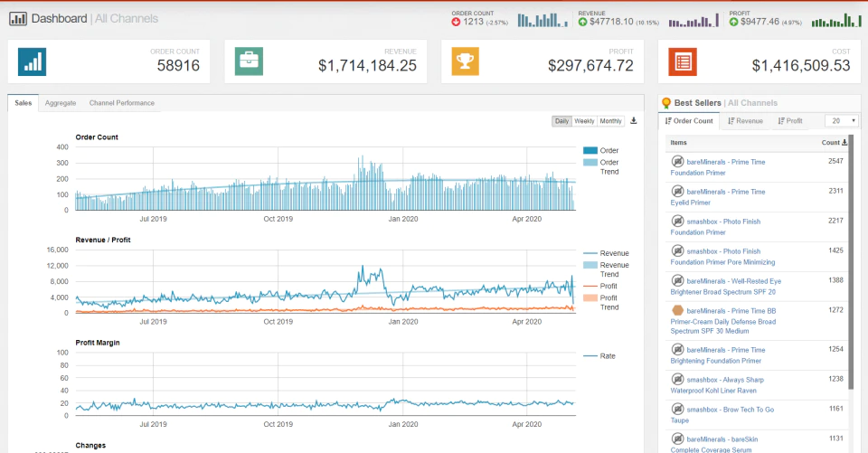Click the green Revenue briefcase icon
The image size is (868, 453).
click(249, 61)
